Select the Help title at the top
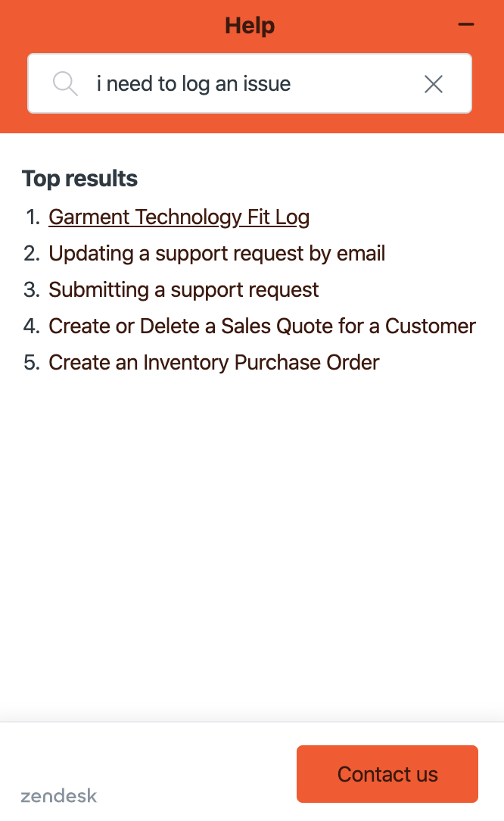Screen dimensions: 504x821 pos(249,24)
